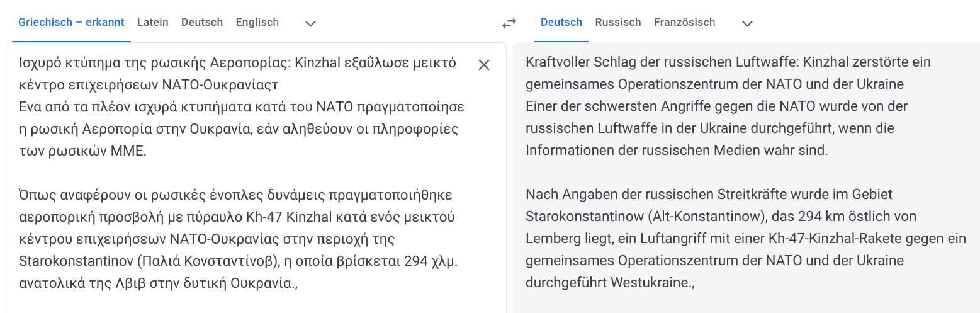Viewport: 980px width, 313px height.
Task: Clear the Greek source text
Action: tap(483, 65)
